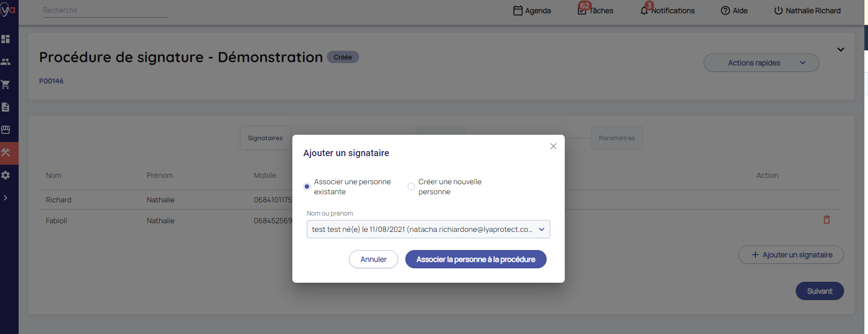This screenshot has width=868, height=334.
Task: Collapse the procedure header panel chevron
Action: (840, 49)
